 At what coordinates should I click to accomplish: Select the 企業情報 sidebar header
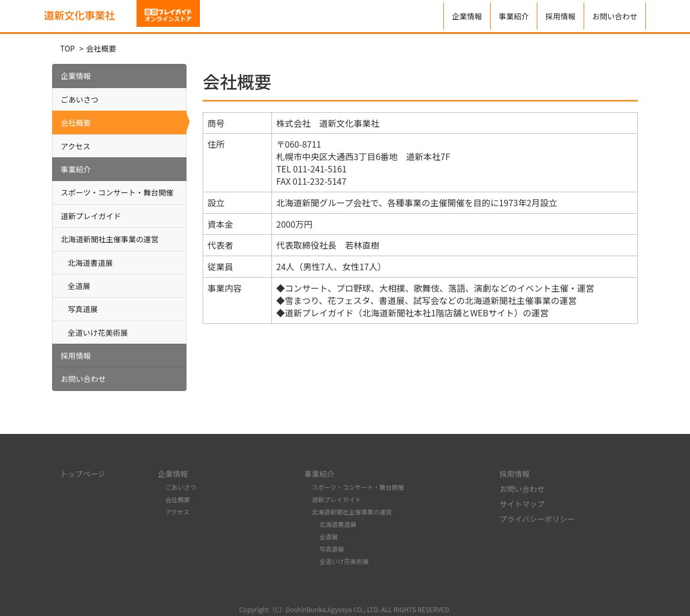[119, 76]
